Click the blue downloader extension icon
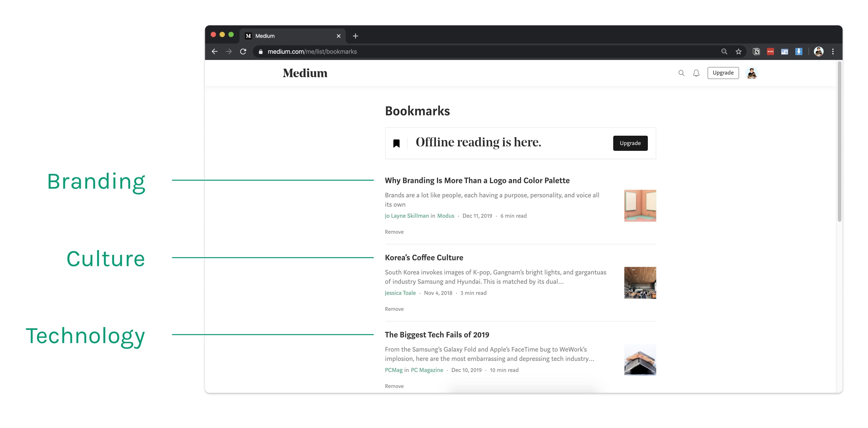 coord(799,52)
